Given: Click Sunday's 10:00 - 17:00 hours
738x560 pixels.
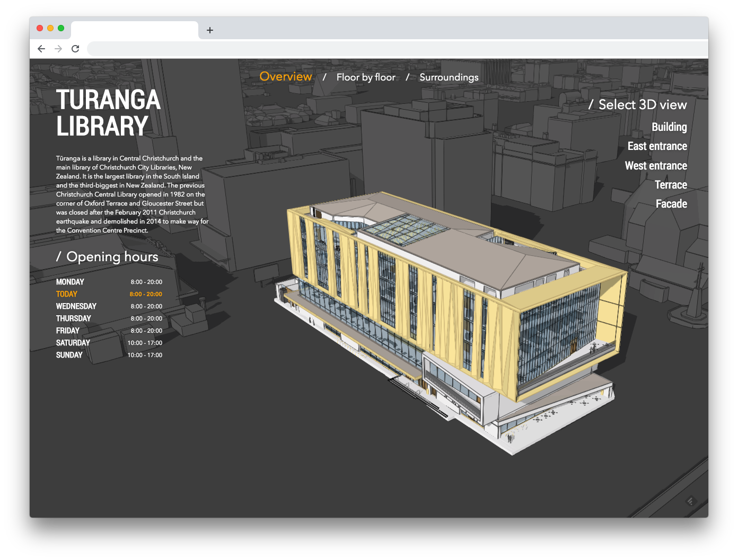Looking at the screenshot, I should (145, 355).
